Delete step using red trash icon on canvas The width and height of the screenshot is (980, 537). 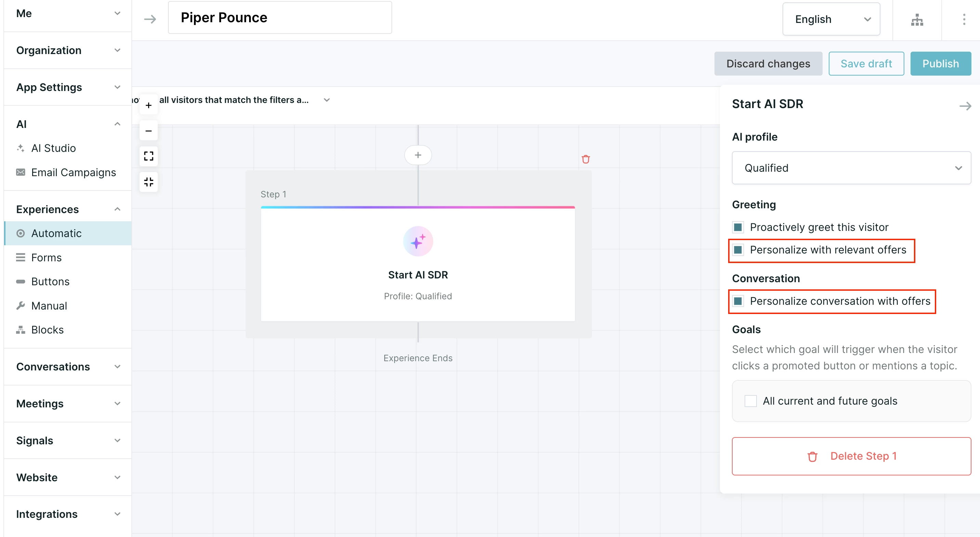(x=585, y=159)
